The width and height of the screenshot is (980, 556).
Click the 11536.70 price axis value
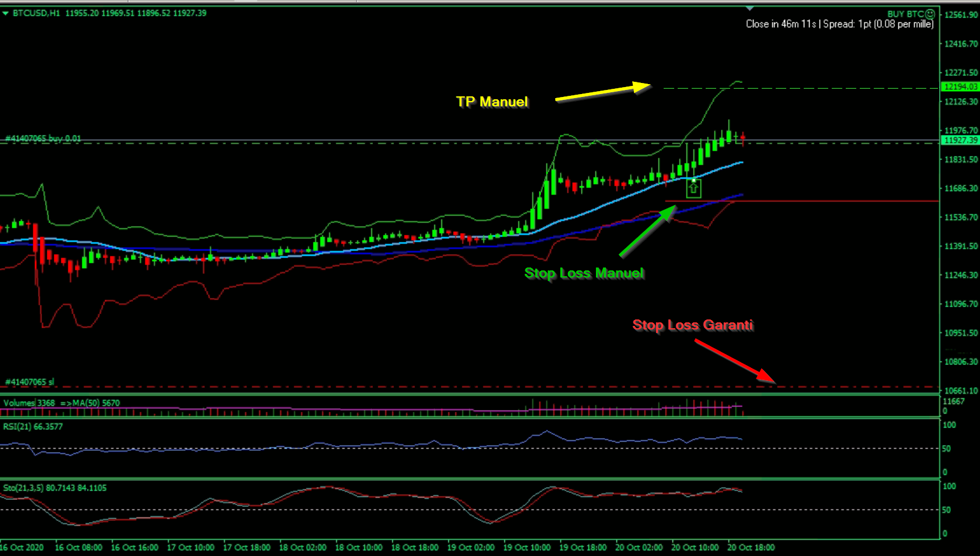961,217
